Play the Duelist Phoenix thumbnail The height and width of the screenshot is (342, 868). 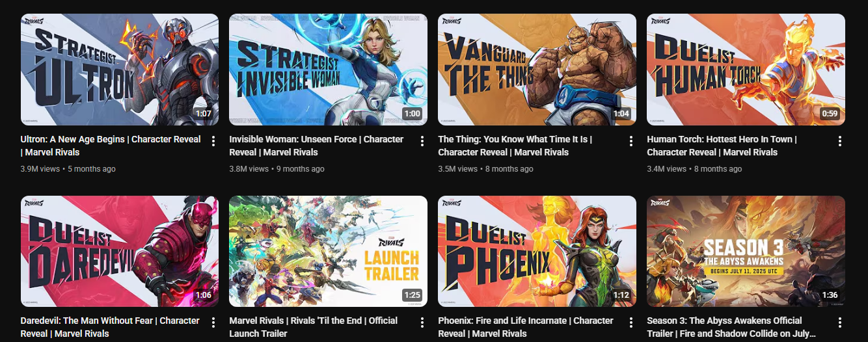(x=537, y=252)
